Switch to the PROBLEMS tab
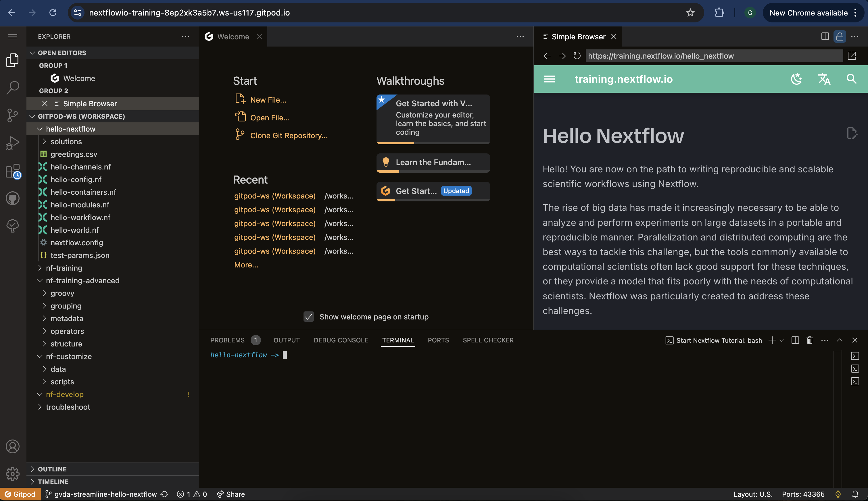This screenshot has height=501, width=868. (x=235, y=340)
